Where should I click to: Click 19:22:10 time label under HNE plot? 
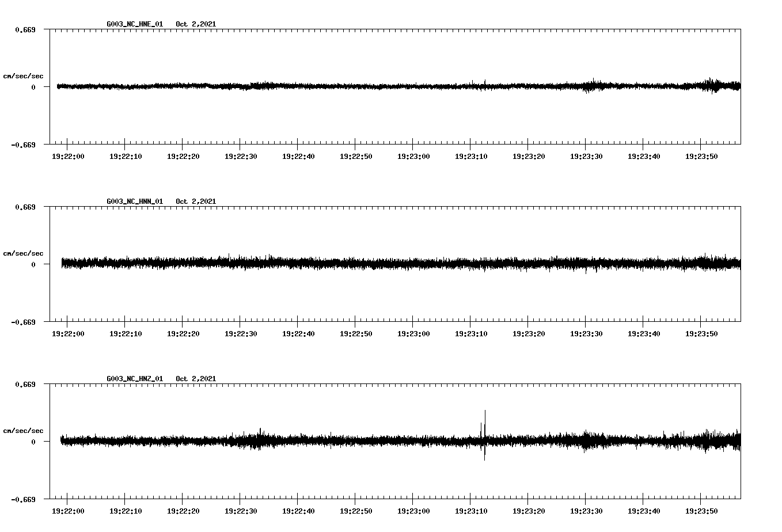pos(126,156)
